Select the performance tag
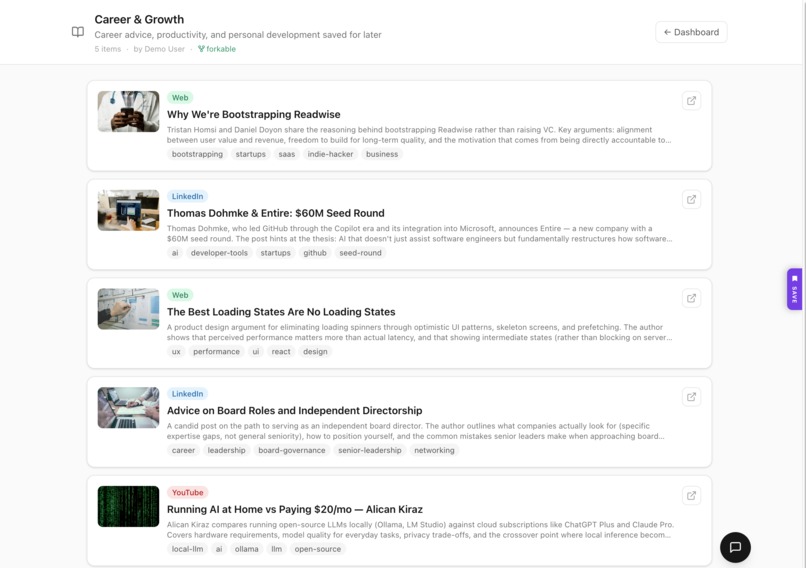Screen dimensions: 806x568 coord(216,352)
